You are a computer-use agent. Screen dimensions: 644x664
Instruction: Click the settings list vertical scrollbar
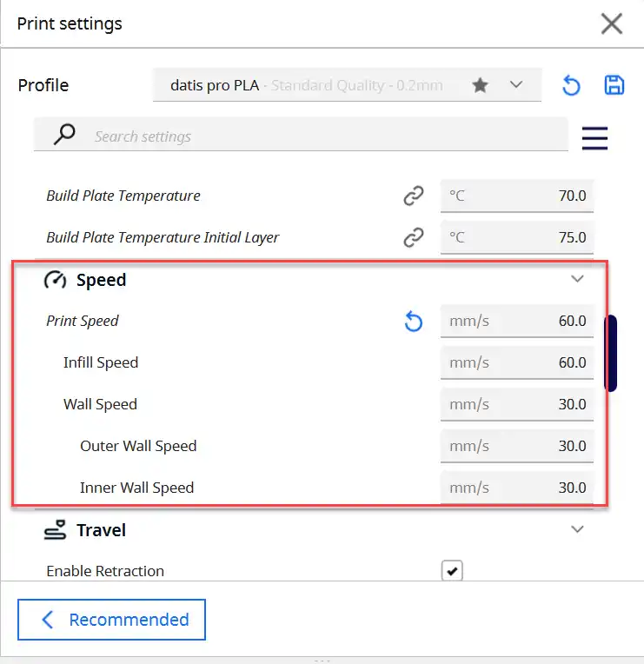click(610, 353)
